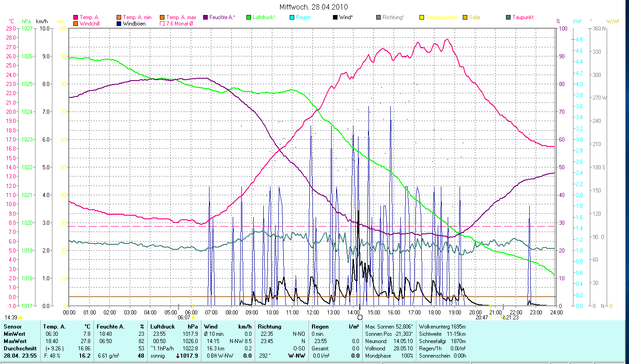Click the Sonnenschein legend swatch
The width and height of the screenshot is (629, 364).
[422, 17]
